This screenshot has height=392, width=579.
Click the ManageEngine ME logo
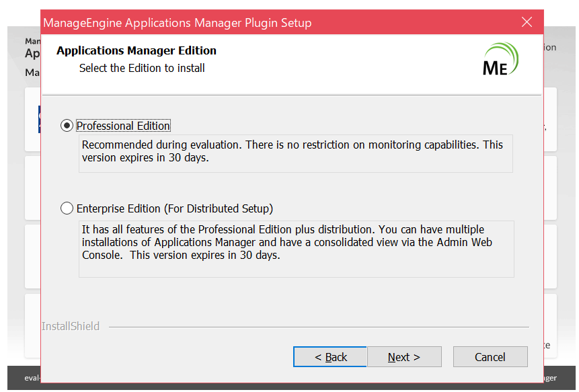[x=501, y=59]
